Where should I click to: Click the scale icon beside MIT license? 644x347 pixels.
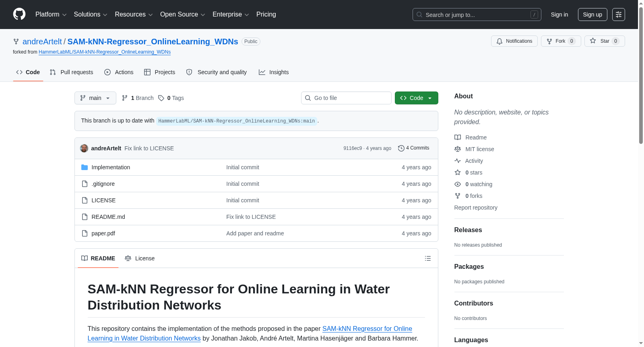[x=458, y=149]
